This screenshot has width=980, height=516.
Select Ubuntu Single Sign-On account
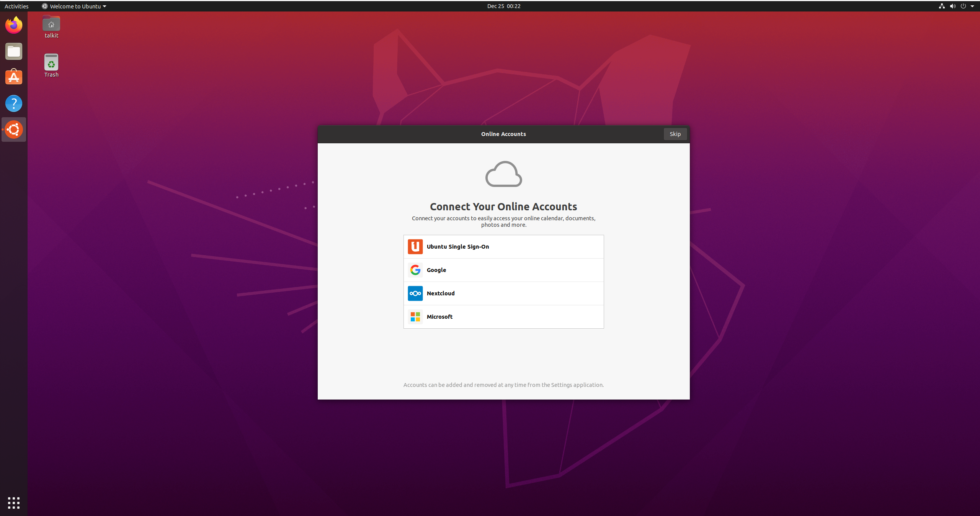[x=503, y=247]
